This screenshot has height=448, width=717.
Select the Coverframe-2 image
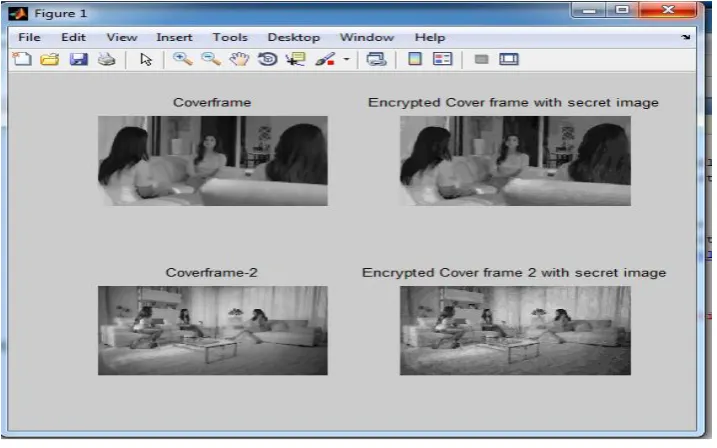click(x=213, y=331)
